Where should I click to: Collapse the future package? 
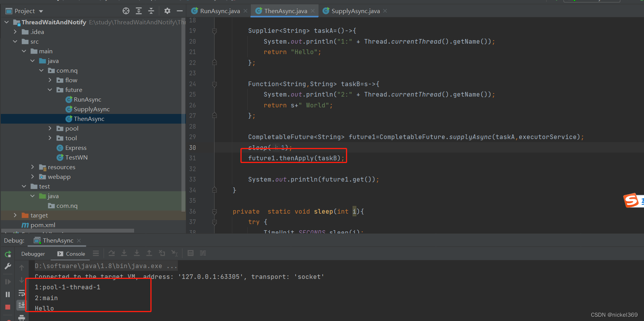50,90
